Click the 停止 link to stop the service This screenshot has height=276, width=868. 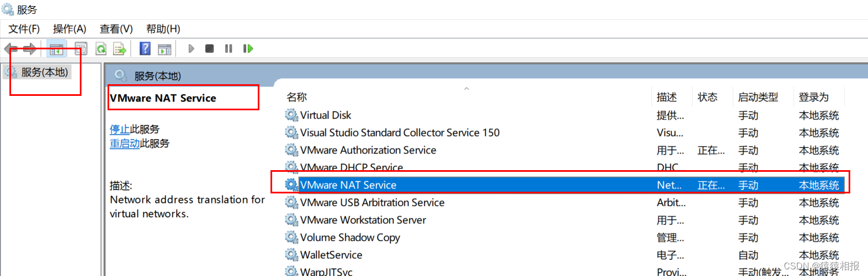(120, 129)
